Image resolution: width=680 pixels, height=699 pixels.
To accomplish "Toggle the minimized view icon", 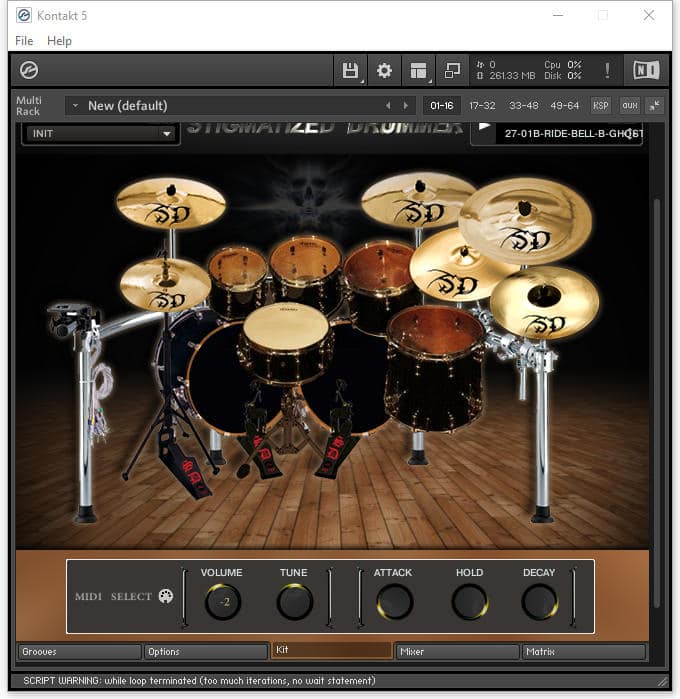I will 452,70.
